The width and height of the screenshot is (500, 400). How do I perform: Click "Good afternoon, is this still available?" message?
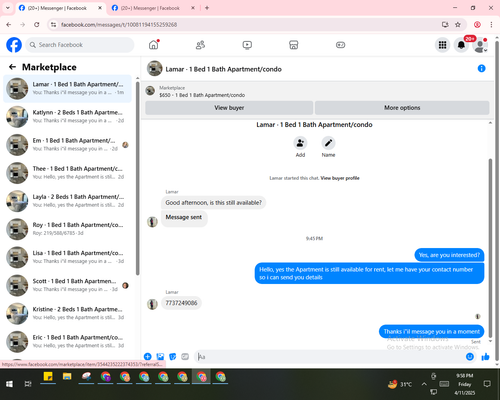click(213, 203)
